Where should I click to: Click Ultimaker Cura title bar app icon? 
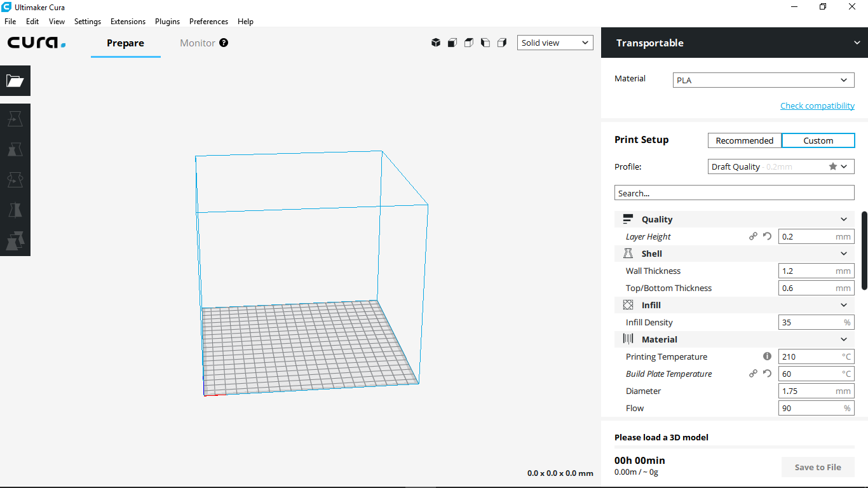click(x=6, y=7)
